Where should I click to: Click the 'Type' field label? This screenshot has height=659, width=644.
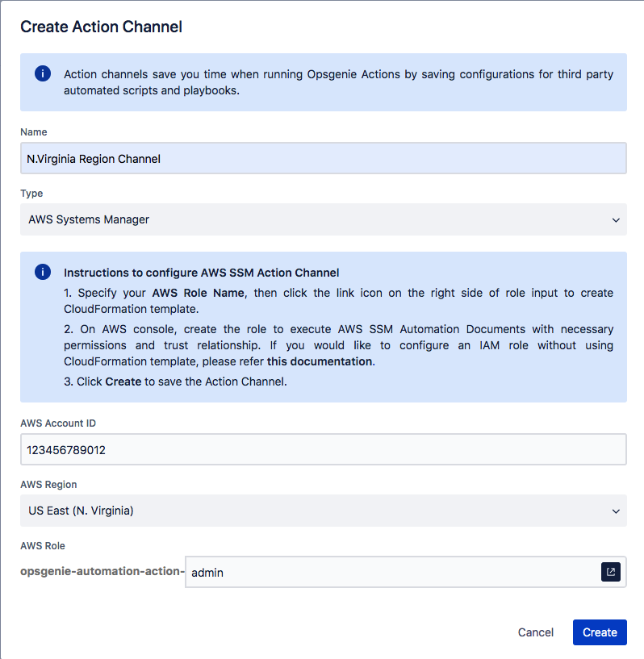pos(31,194)
